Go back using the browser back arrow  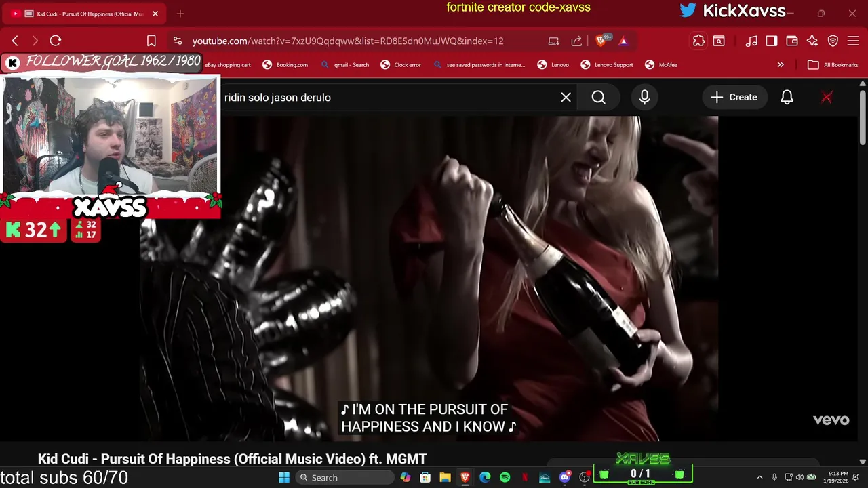(x=16, y=41)
